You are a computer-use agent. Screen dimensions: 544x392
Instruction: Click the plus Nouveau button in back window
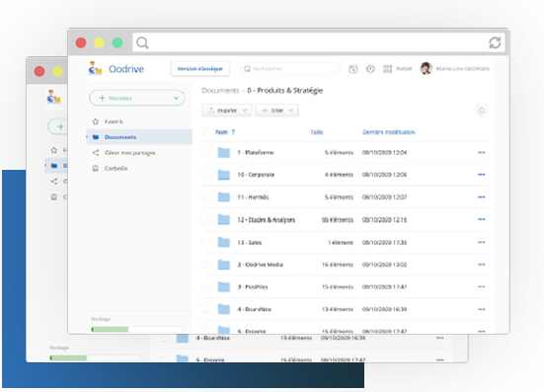click(x=57, y=126)
